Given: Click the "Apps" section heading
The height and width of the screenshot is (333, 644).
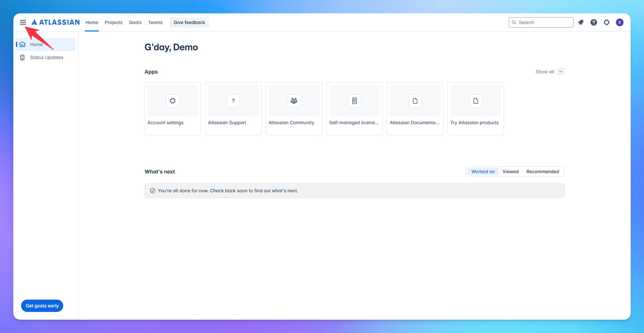Looking at the screenshot, I should (x=151, y=72).
